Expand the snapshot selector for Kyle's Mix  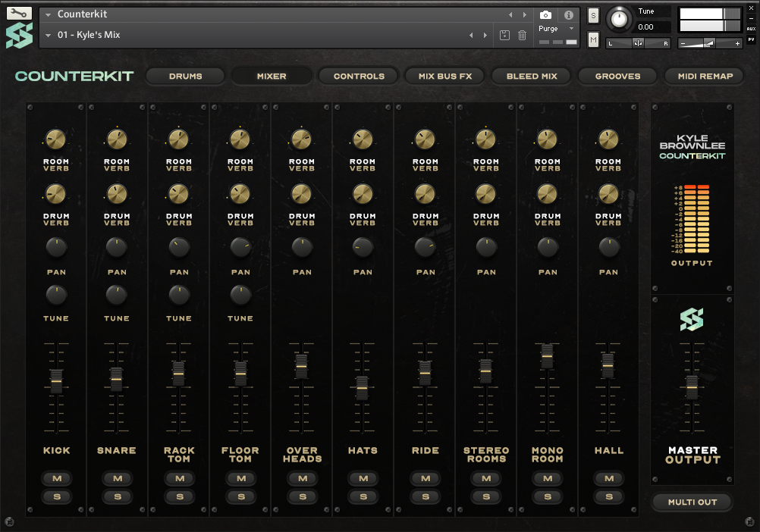[48, 34]
